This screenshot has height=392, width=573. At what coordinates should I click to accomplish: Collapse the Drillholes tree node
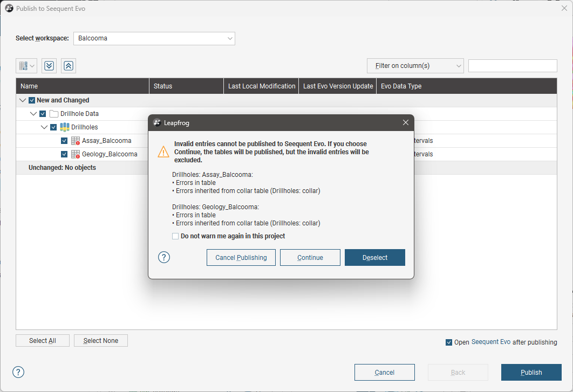(x=44, y=127)
